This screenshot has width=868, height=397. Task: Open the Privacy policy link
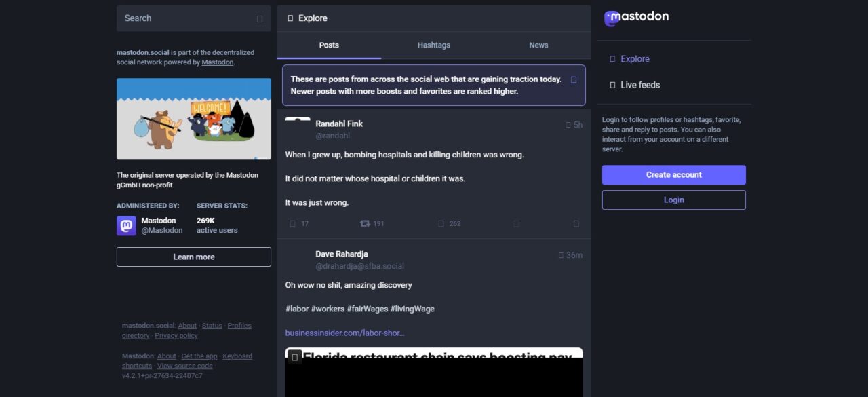pyautogui.click(x=176, y=336)
